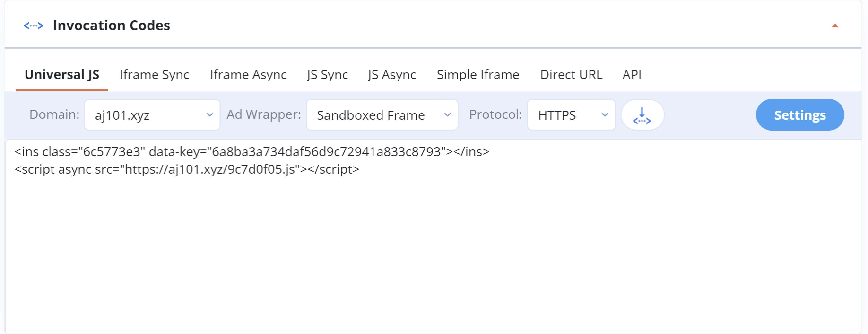Image resolution: width=868 pixels, height=334 pixels.
Task: Open the Protocol dropdown set to HTTPS
Action: (x=570, y=114)
